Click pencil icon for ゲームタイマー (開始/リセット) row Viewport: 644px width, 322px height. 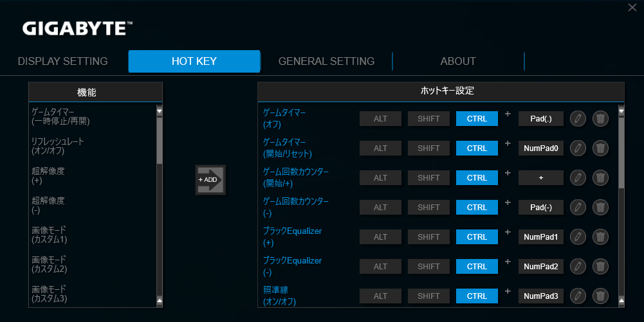[x=578, y=148]
